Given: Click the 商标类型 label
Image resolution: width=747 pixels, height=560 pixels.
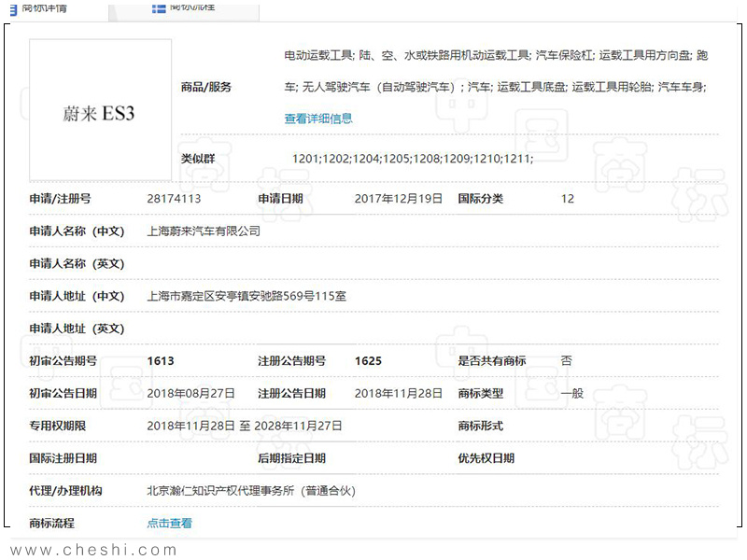Looking at the screenshot, I should coord(481,393).
